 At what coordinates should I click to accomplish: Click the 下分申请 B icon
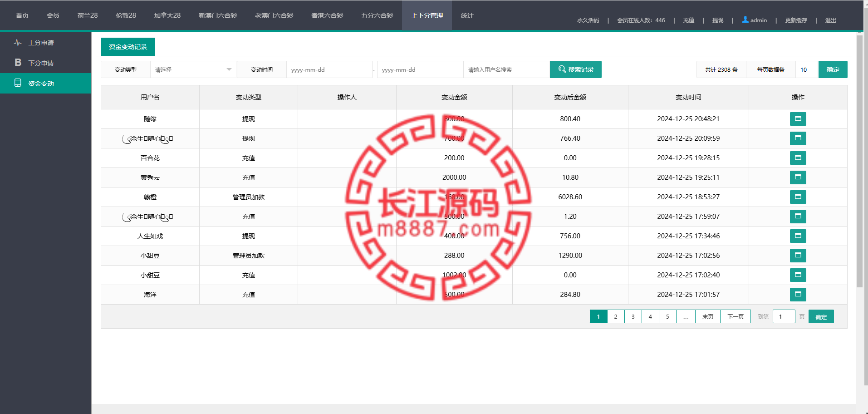[18, 63]
